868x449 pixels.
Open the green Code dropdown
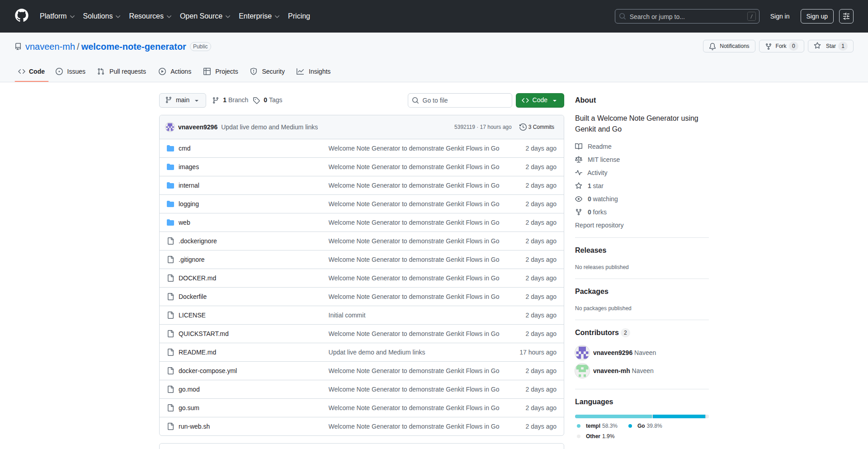pos(539,100)
